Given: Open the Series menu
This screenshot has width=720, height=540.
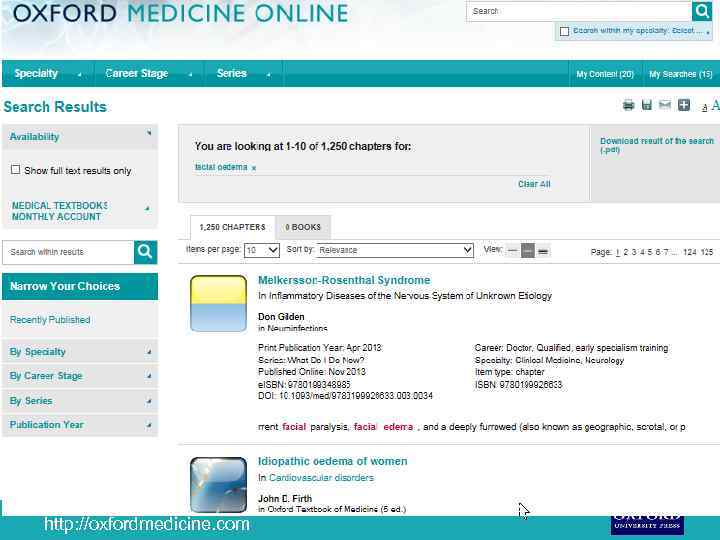Looking at the screenshot, I should [243, 73].
